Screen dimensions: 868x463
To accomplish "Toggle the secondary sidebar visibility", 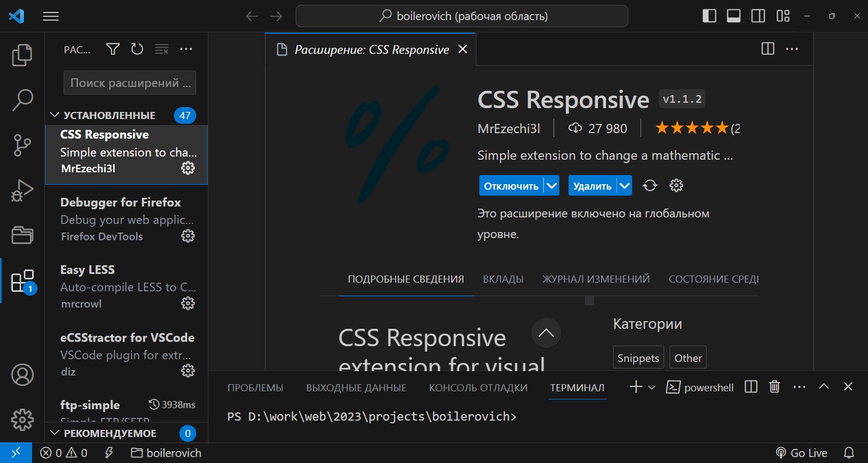I will point(758,16).
